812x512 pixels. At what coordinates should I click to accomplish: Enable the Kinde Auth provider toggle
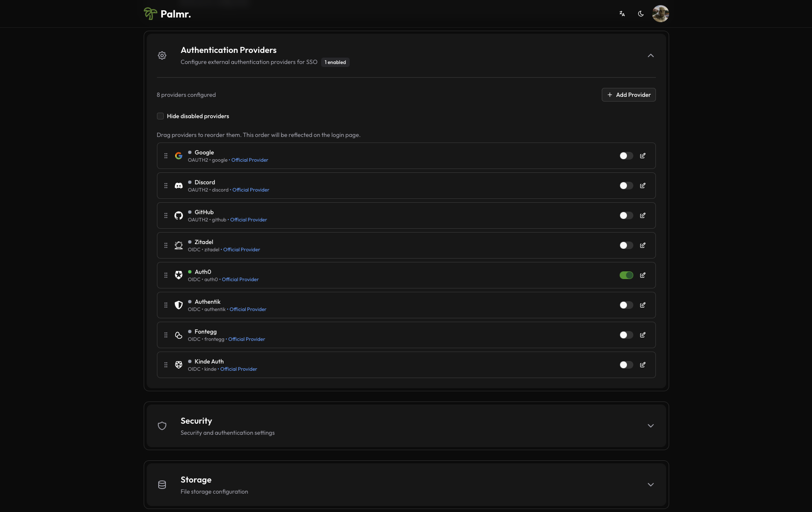click(626, 365)
